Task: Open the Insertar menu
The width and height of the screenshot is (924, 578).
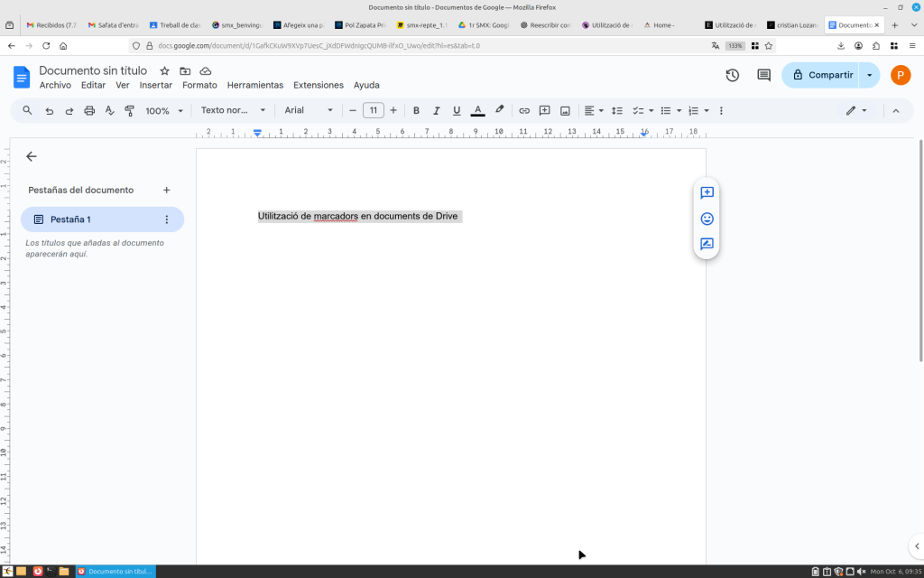Action: tap(155, 85)
